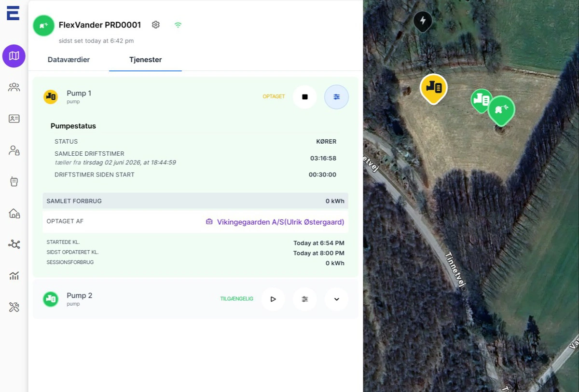The width and height of the screenshot is (579, 392).
Task: Switch to the Dataværdier tab
Action: click(69, 60)
